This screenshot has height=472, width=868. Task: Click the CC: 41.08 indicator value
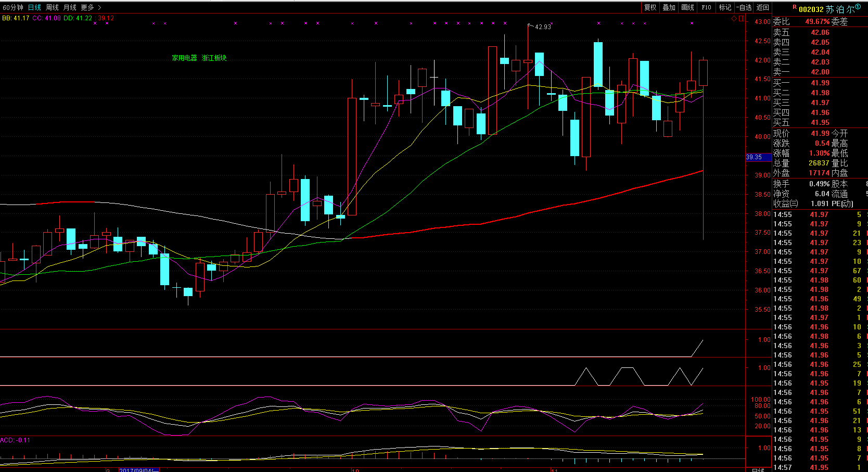46,18
